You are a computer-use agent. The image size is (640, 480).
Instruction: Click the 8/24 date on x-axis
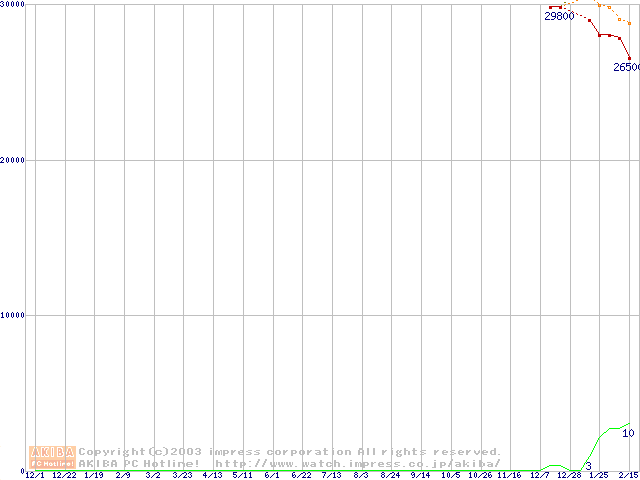coord(390,475)
